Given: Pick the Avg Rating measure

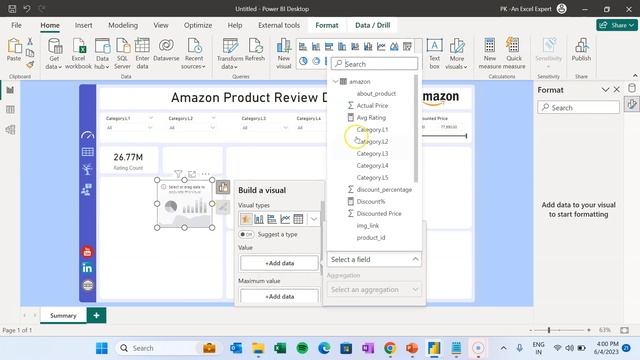Looking at the screenshot, I should pyautogui.click(x=371, y=118).
